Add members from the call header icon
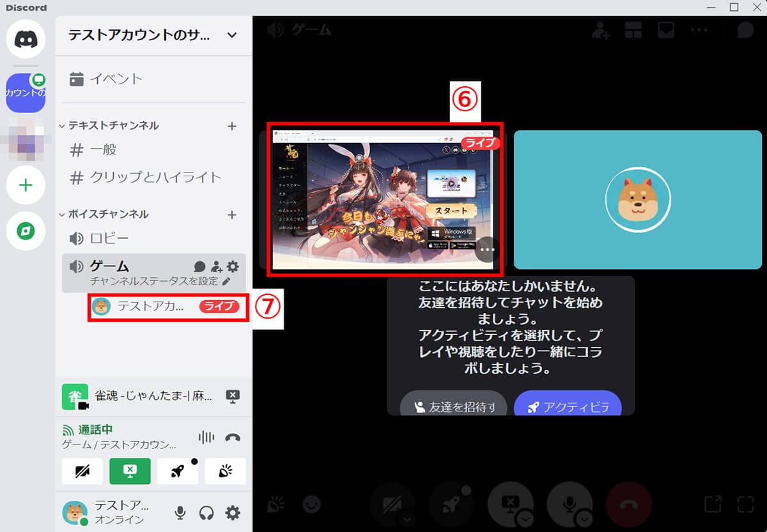This screenshot has height=532, width=767. [600, 30]
